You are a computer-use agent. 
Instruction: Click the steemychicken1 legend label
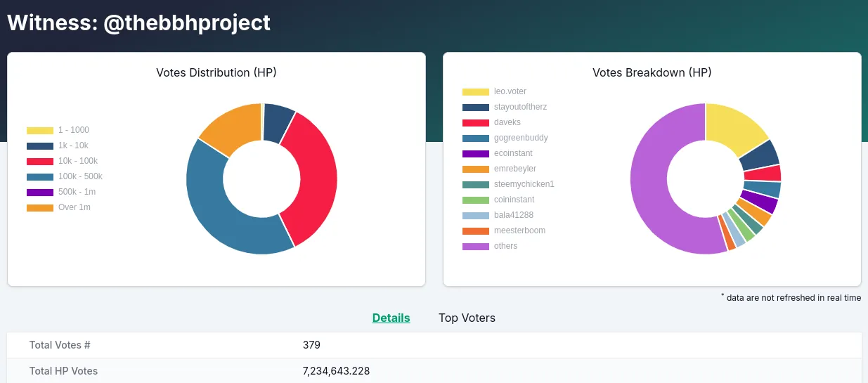coord(524,184)
